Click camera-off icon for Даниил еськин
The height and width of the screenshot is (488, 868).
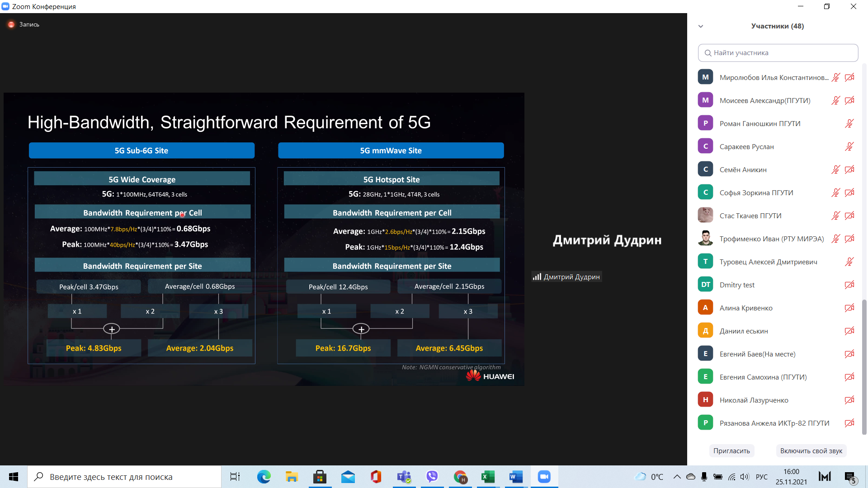849,331
